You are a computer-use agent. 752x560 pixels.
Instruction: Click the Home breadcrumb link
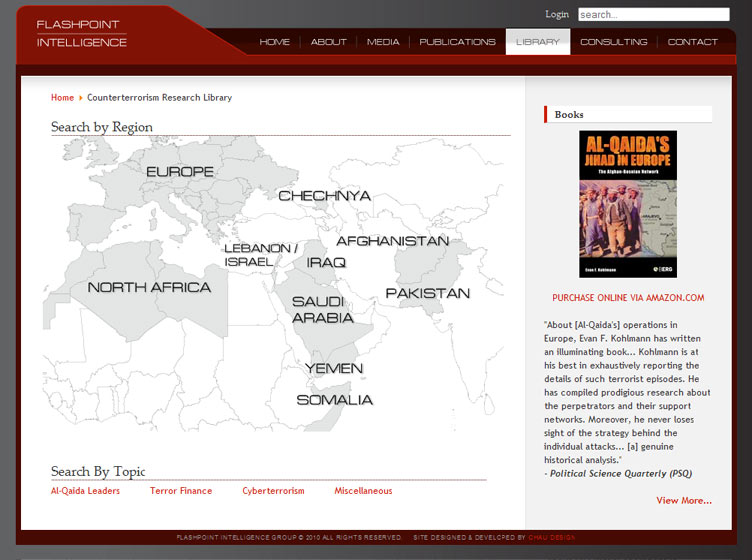[62, 98]
